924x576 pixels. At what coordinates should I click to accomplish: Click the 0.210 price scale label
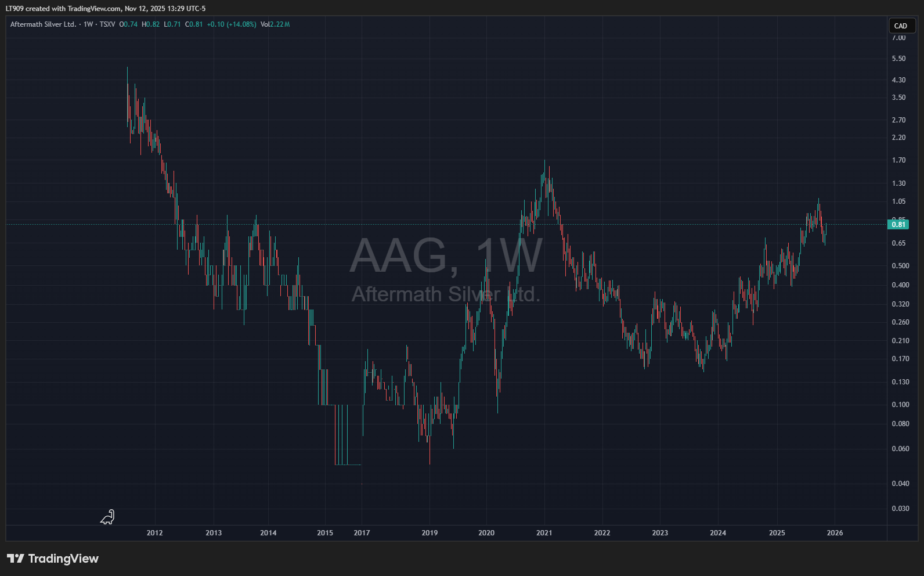900,341
